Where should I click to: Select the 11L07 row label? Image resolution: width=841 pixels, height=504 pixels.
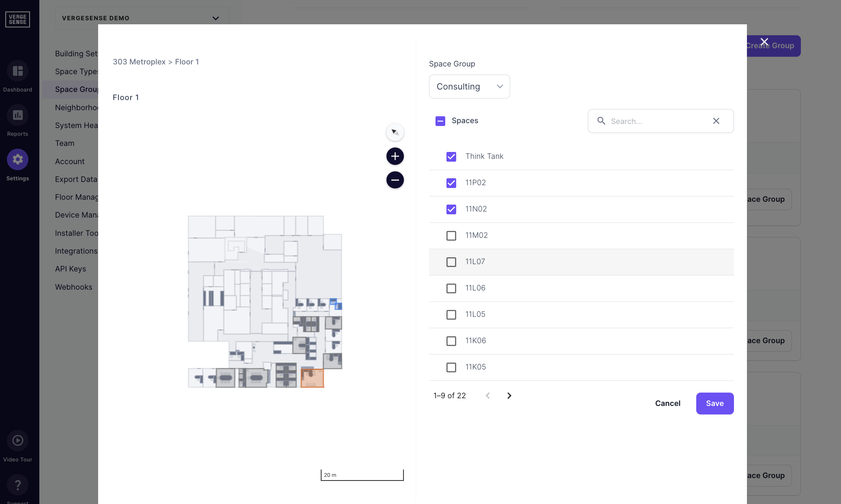475,261
